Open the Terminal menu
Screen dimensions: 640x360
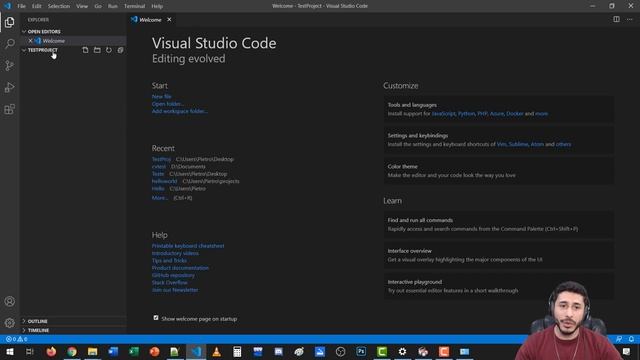coord(135,6)
